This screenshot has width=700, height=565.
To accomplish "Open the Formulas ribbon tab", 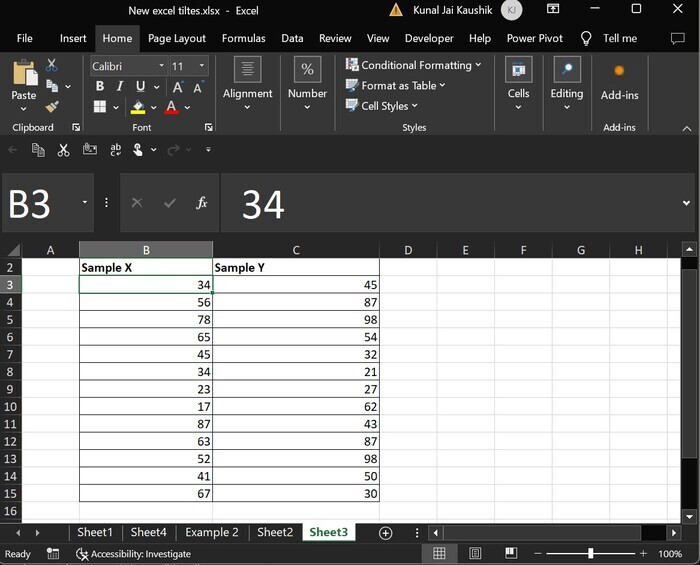I will (x=243, y=38).
